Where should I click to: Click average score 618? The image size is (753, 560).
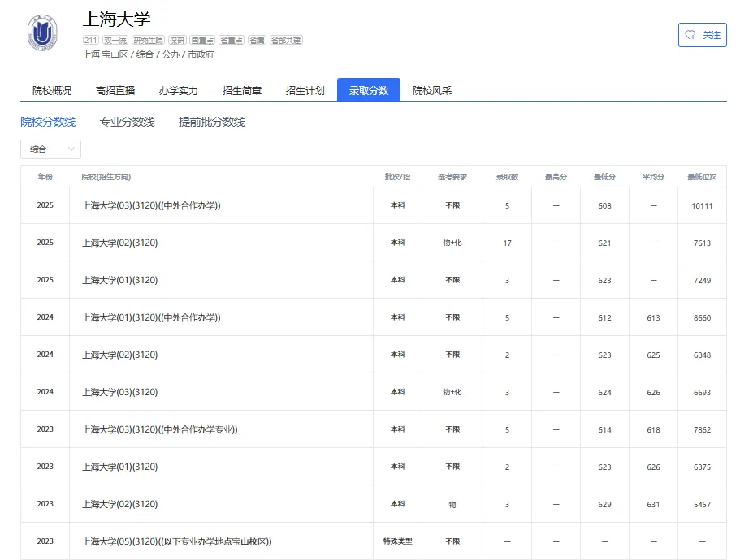click(x=654, y=429)
